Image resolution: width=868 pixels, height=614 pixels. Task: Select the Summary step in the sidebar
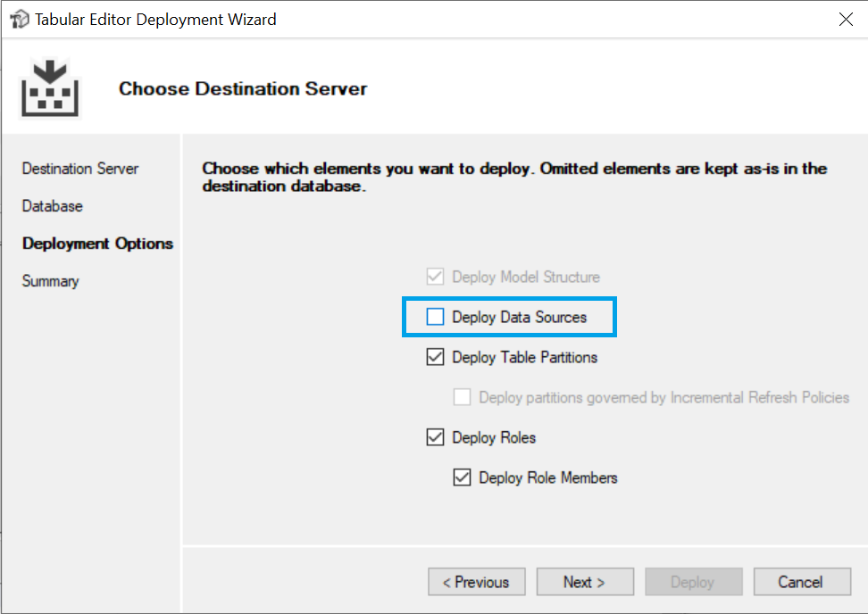[x=50, y=281]
